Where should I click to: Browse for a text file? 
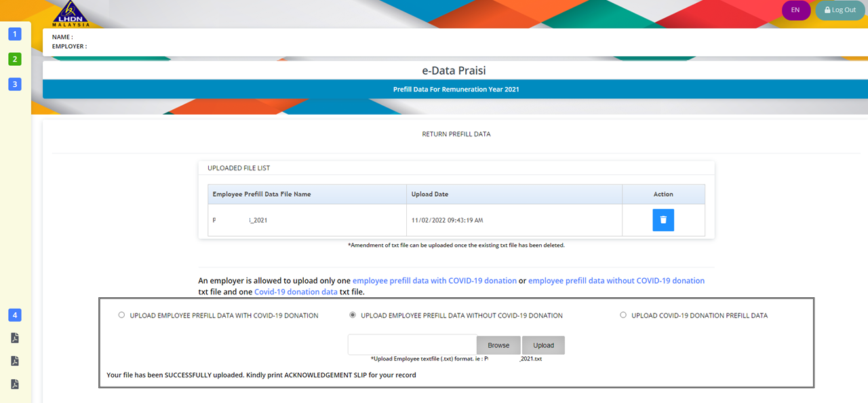(498, 345)
